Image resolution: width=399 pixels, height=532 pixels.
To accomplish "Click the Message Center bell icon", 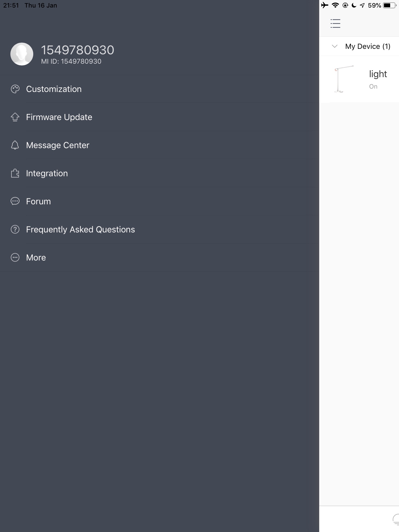I will click(x=15, y=145).
